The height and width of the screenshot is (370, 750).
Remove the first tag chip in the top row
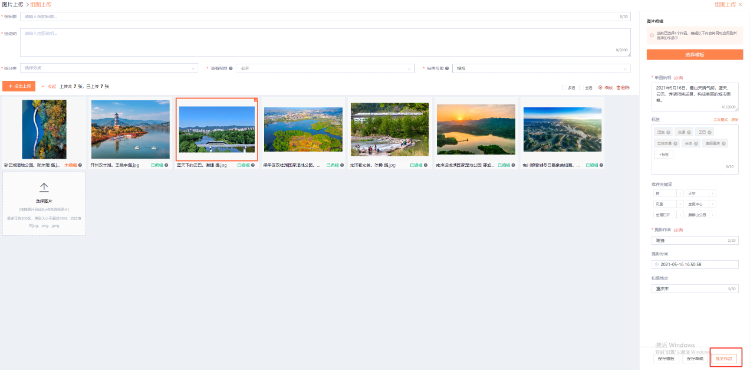click(668, 132)
